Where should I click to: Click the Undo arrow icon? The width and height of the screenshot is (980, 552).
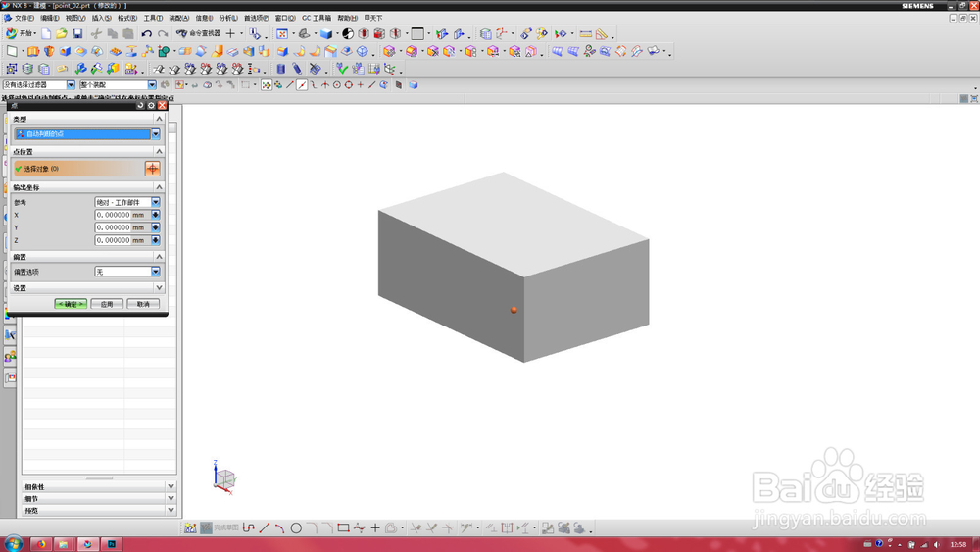[146, 33]
